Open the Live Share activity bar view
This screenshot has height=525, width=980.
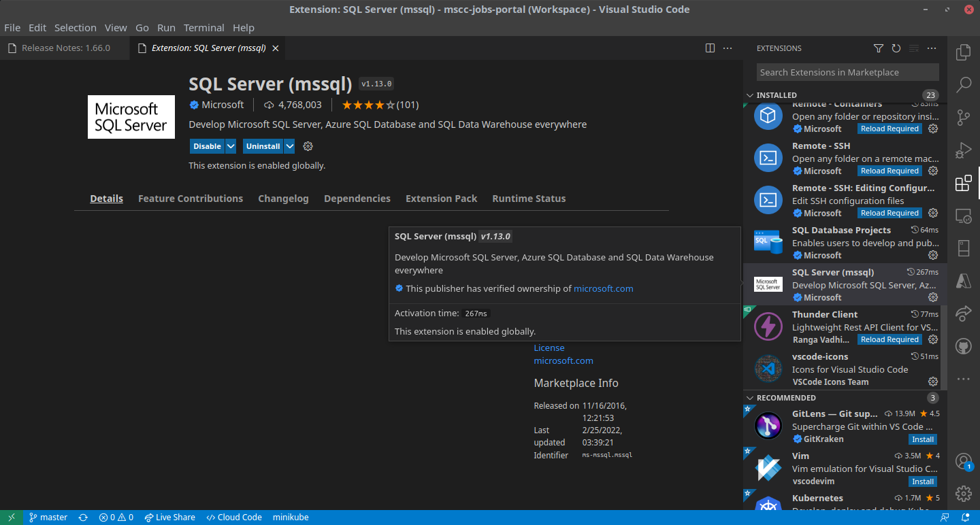963,314
